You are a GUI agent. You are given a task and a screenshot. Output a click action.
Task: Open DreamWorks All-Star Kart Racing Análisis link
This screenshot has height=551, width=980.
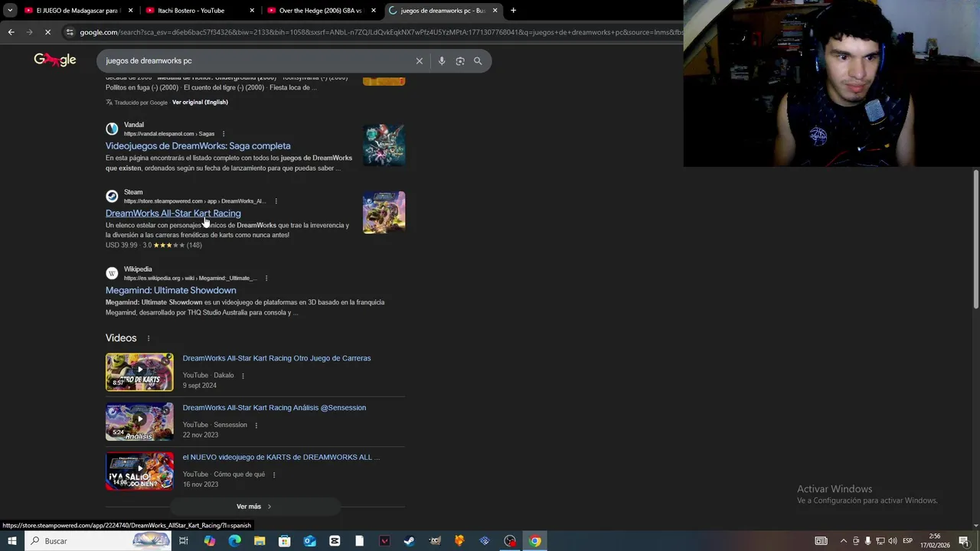[x=274, y=408]
